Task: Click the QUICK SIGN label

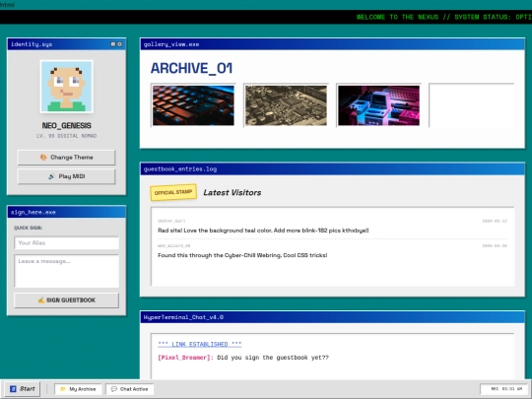Action: tap(29, 228)
